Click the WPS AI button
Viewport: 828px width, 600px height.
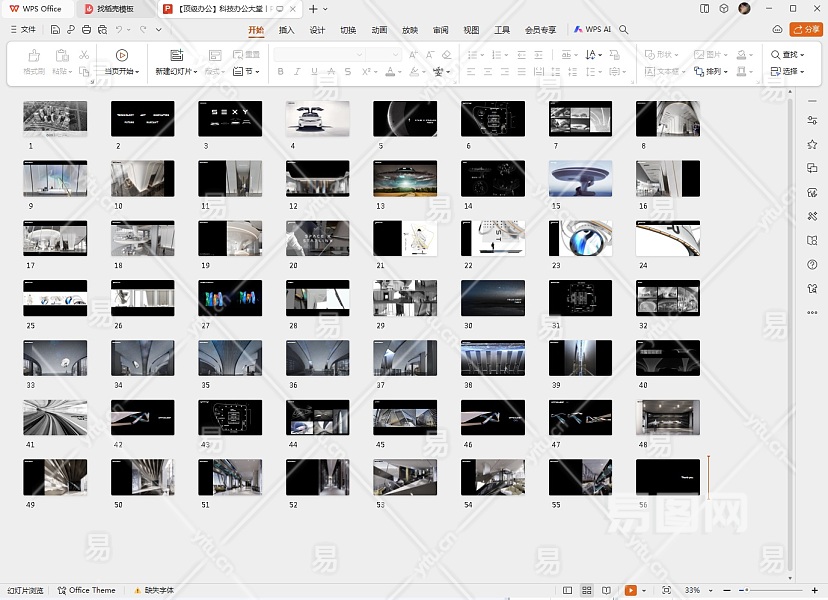tap(593, 30)
